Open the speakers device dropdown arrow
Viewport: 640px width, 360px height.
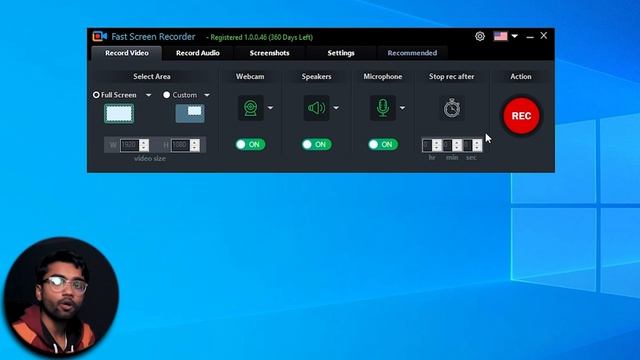(x=336, y=108)
